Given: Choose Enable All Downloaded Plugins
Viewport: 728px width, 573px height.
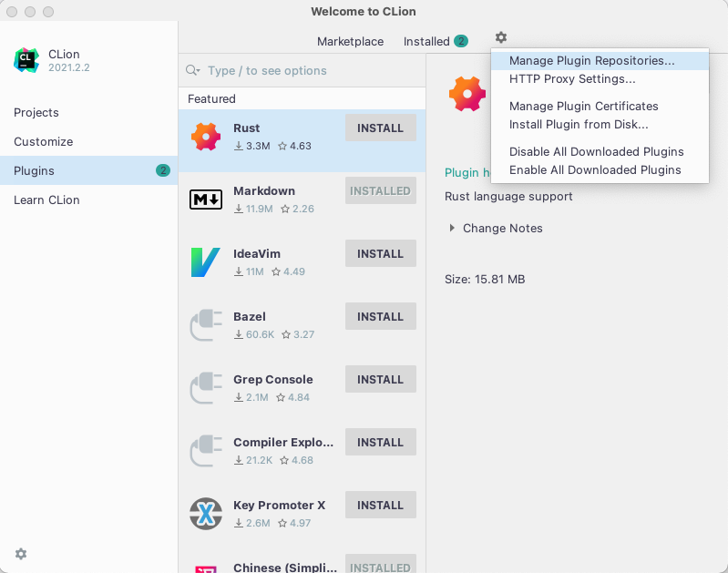Looking at the screenshot, I should [600, 170].
